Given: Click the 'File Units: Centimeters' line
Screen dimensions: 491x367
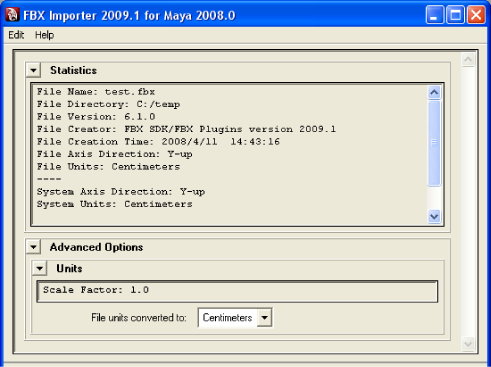Looking at the screenshot, I should [108, 167].
